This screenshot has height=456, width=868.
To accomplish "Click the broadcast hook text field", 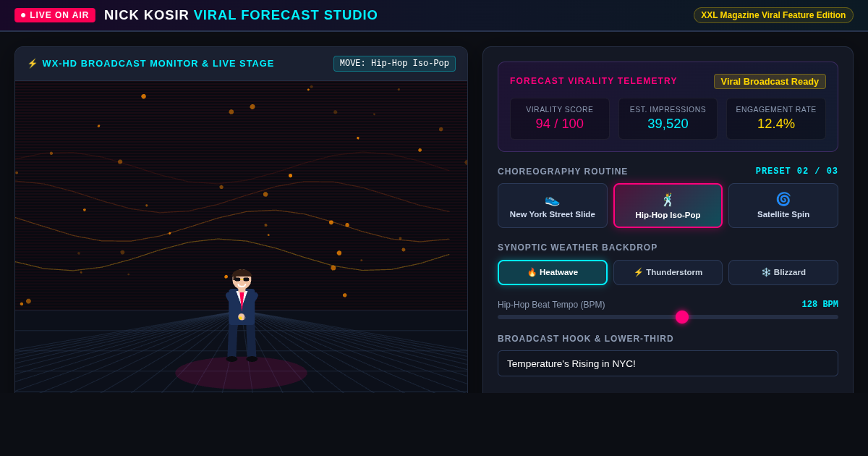I will coord(668,363).
